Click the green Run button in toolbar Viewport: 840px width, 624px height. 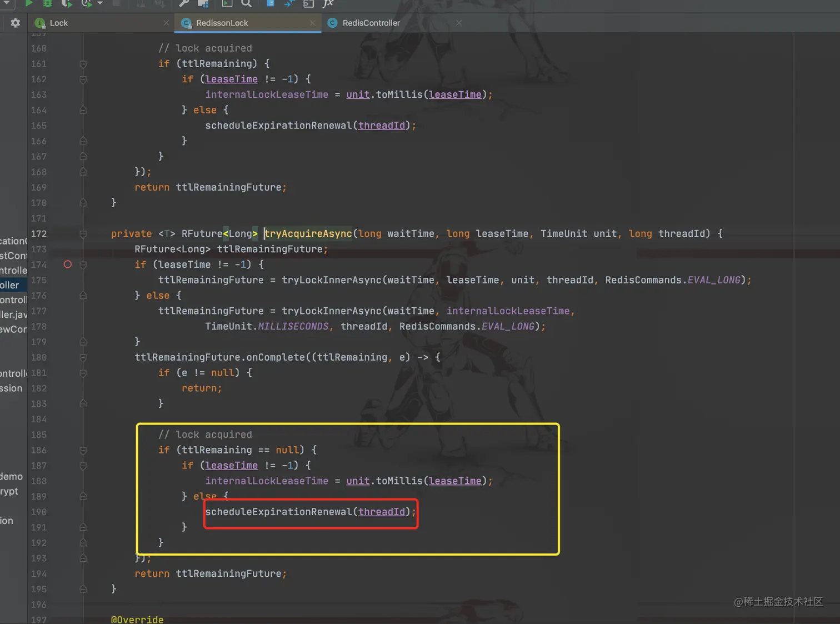pos(29,3)
